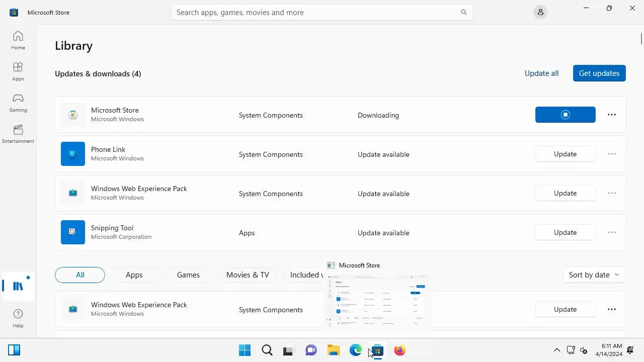The image size is (644, 362).
Task: Update Snipping Tool
Action: [565, 232]
